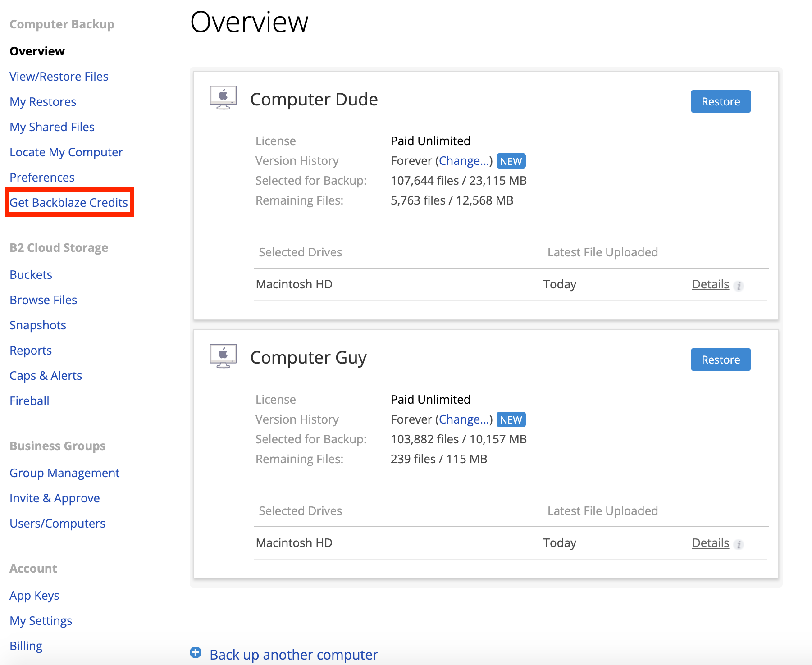This screenshot has width=812, height=665.
Task: Open Reports page
Action: [31, 351]
